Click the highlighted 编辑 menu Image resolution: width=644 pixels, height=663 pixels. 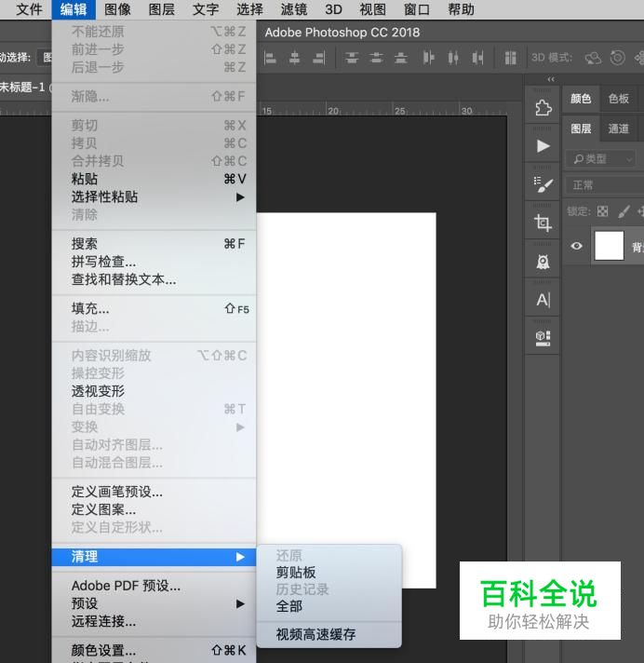[x=74, y=9]
